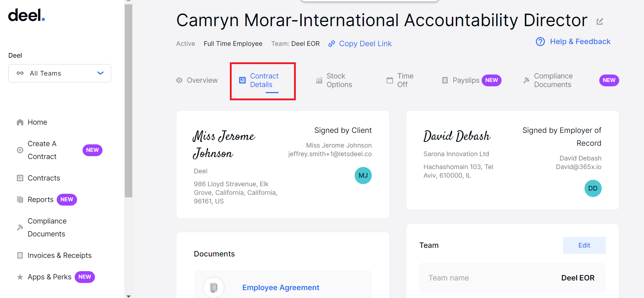Click the deel logo

coord(27,15)
